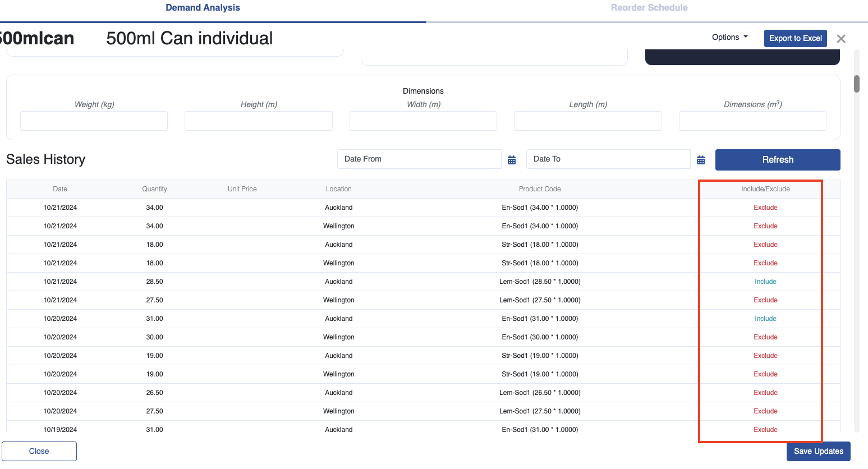The image size is (868, 469).
Task: Click the Export to Excel button
Action: click(x=795, y=38)
